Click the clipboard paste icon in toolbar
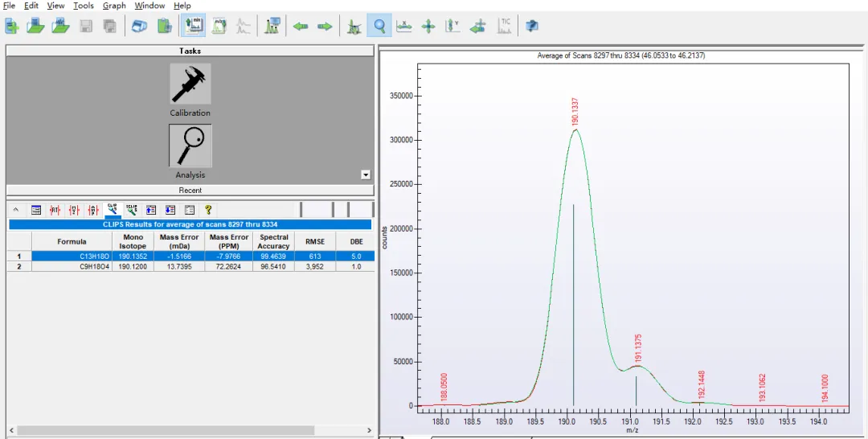This screenshot has height=439, width=868. [165, 27]
